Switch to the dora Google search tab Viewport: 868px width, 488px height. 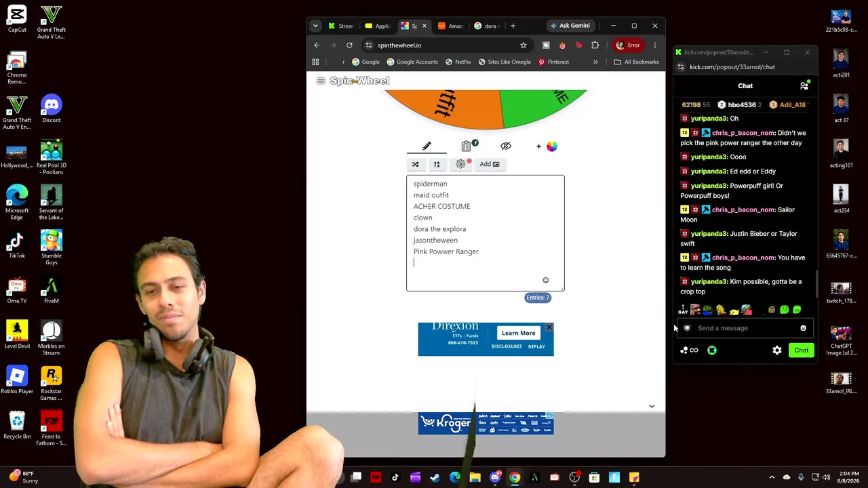point(486,26)
